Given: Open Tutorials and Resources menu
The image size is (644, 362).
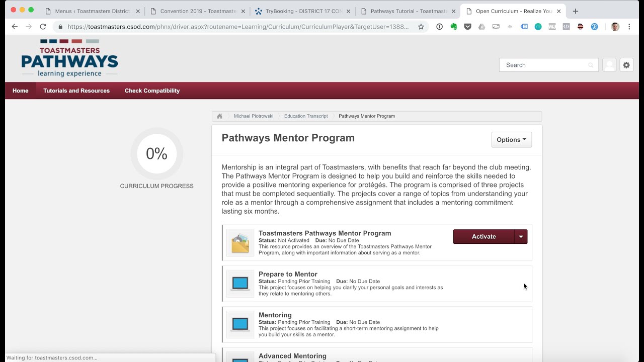Looking at the screenshot, I should [76, 90].
